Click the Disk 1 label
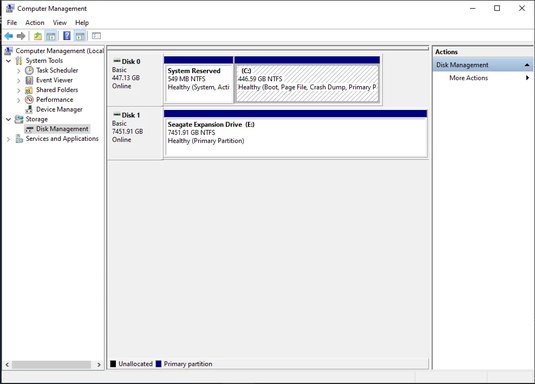 pos(131,115)
